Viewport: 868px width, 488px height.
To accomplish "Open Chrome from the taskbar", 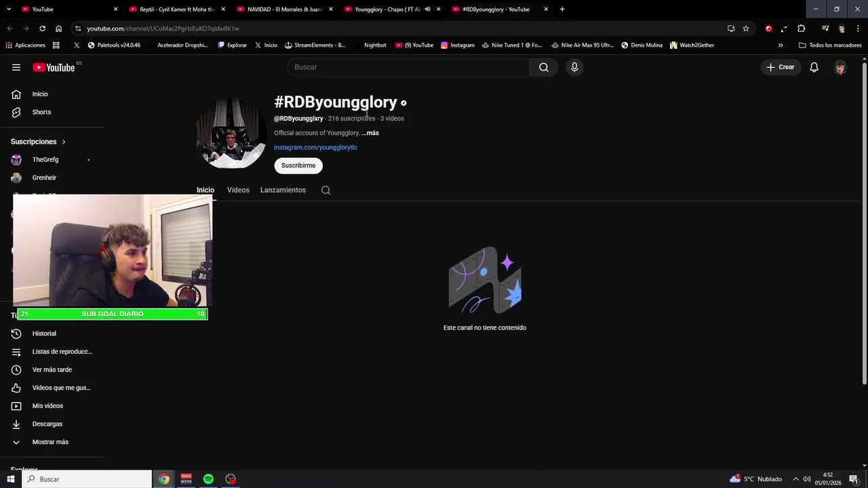I will click(x=164, y=479).
